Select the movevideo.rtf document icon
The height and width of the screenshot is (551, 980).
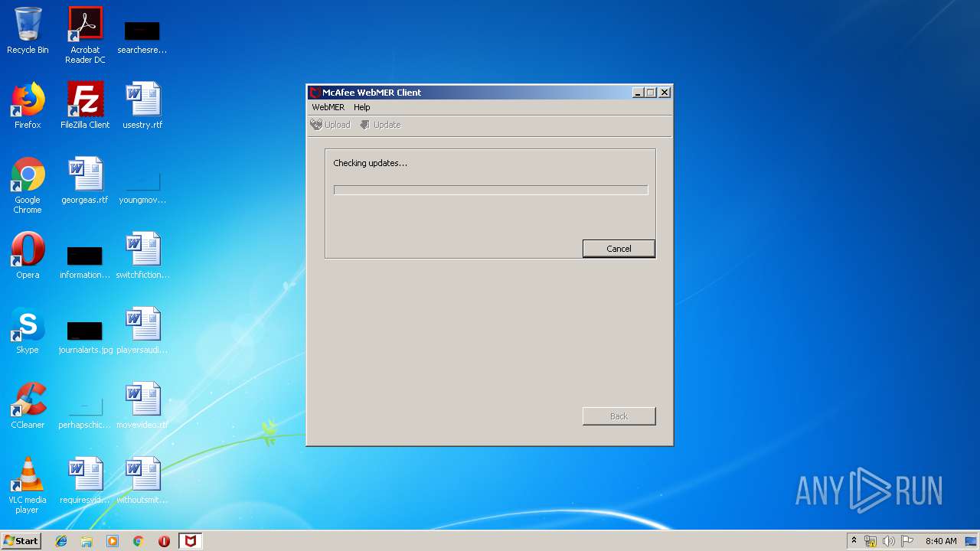pos(142,406)
